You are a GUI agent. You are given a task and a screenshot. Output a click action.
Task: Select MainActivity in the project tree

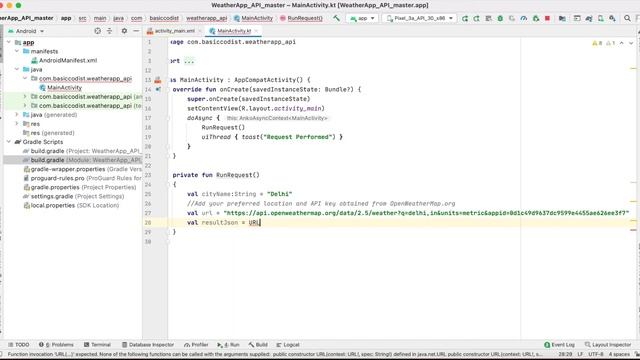coord(61,88)
